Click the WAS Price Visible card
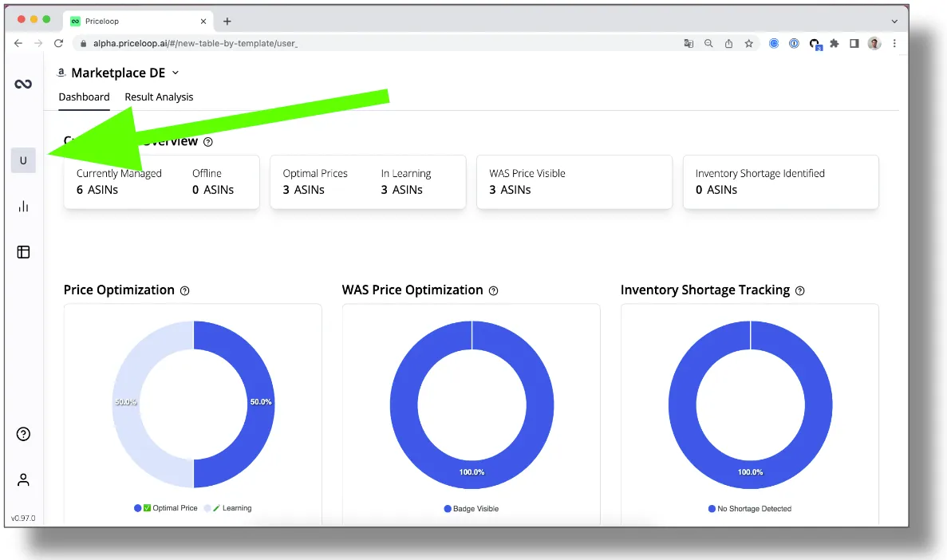Screen dimensions: 947x560 pyautogui.click(x=574, y=182)
